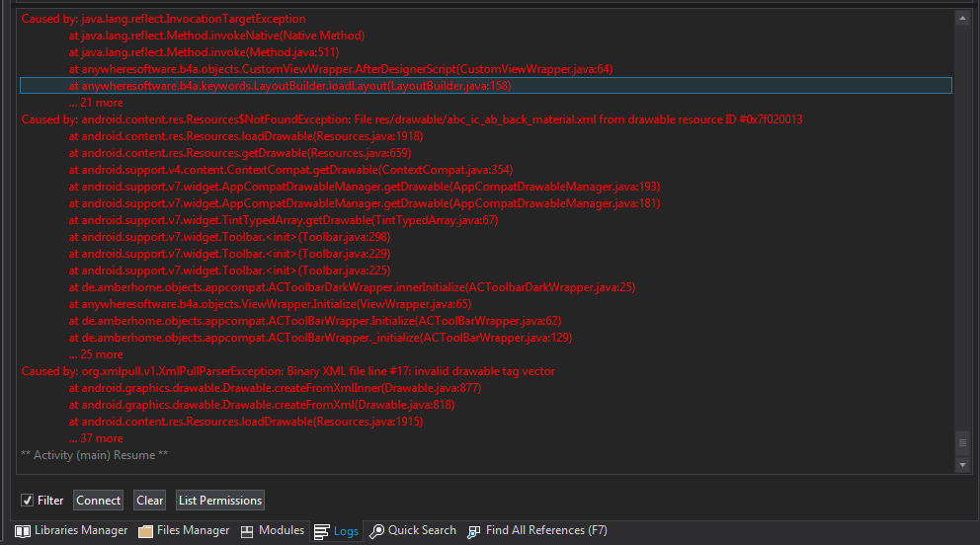The image size is (980, 545).
Task: Click the Libraries Manager book icon
Action: coord(23,531)
